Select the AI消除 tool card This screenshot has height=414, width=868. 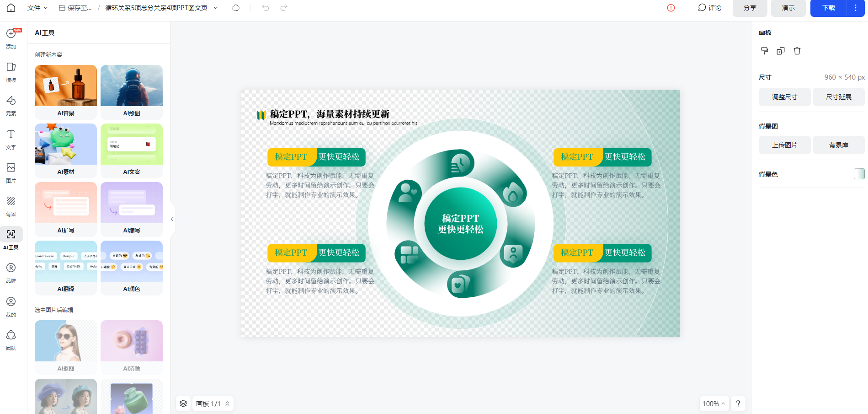(132, 347)
